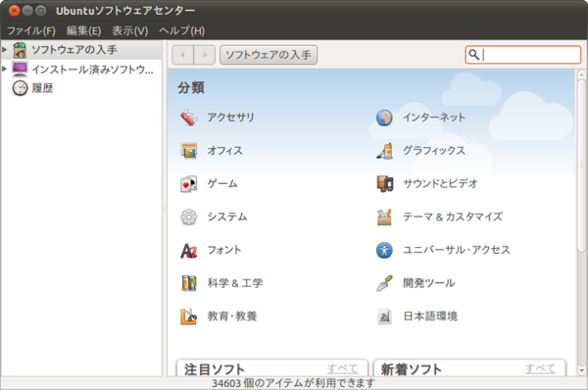Open the グラフィックス paint icon

[x=384, y=151]
